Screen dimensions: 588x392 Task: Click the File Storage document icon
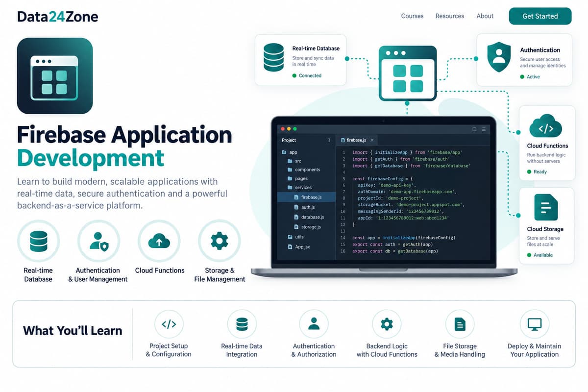point(460,324)
